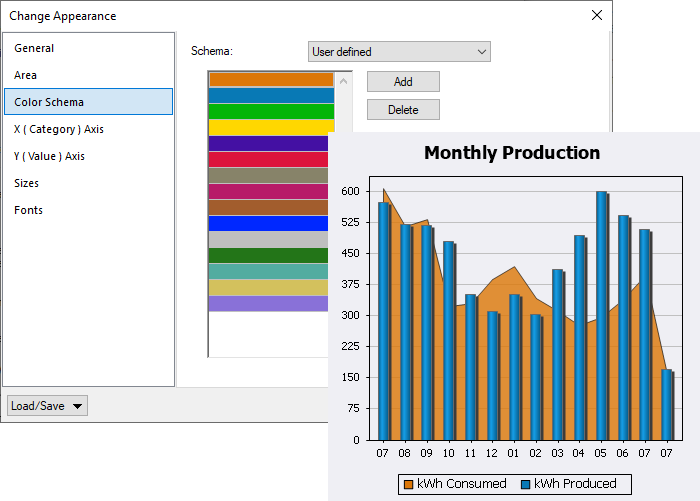This screenshot has height=501, width=700.
Task: Click the Delete color button
Action: click(x=403, y=110)
